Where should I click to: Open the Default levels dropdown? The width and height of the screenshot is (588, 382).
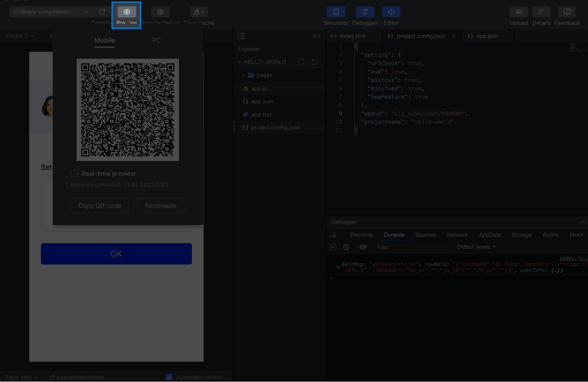click(476, 247)
